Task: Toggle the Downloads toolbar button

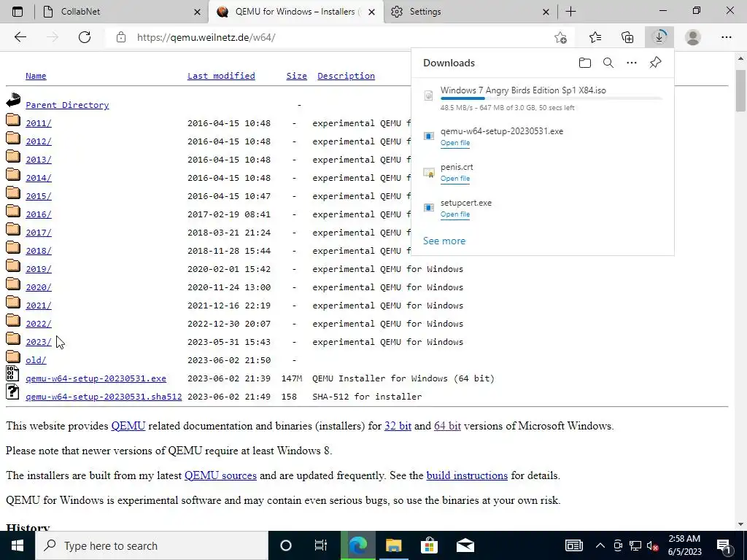Action: point(659,37)
